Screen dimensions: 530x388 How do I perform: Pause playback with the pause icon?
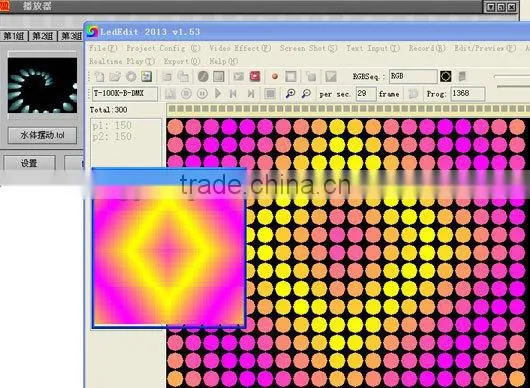click(202, 94)
